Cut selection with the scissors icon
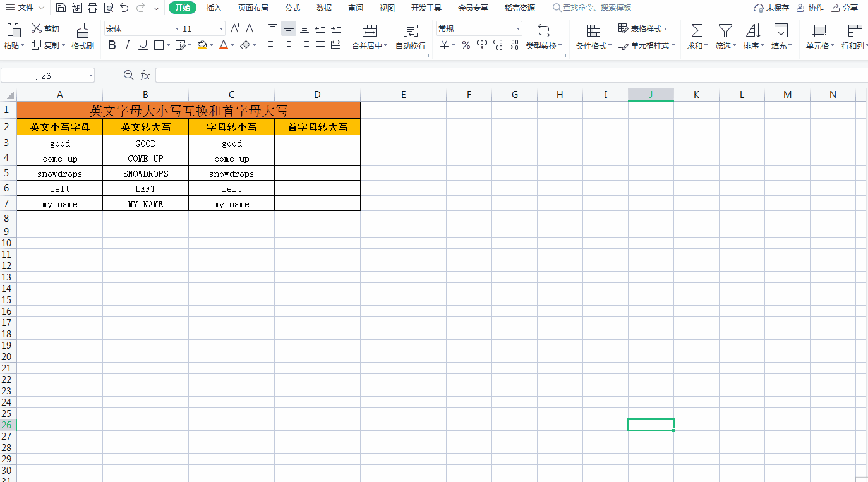Image resolution: width=868 pixels, height=482 pixels. 36,29
